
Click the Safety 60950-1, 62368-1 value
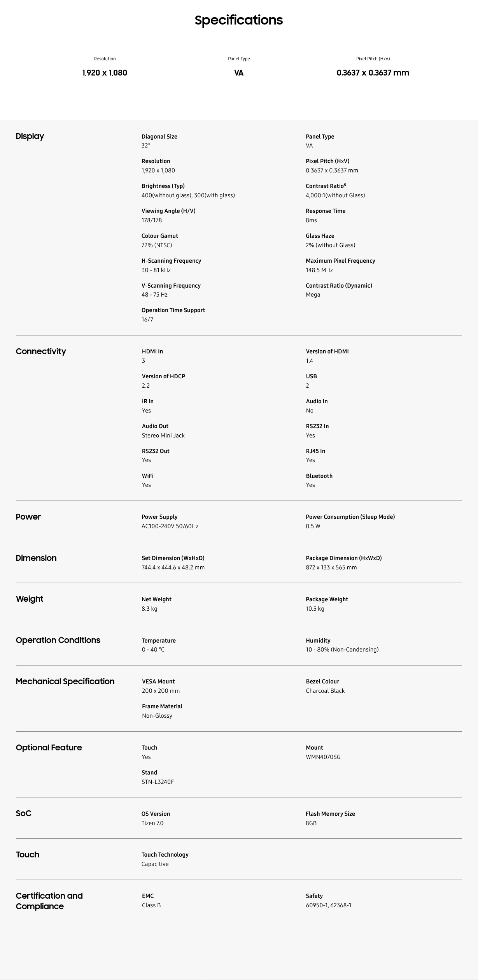[328, 905]
